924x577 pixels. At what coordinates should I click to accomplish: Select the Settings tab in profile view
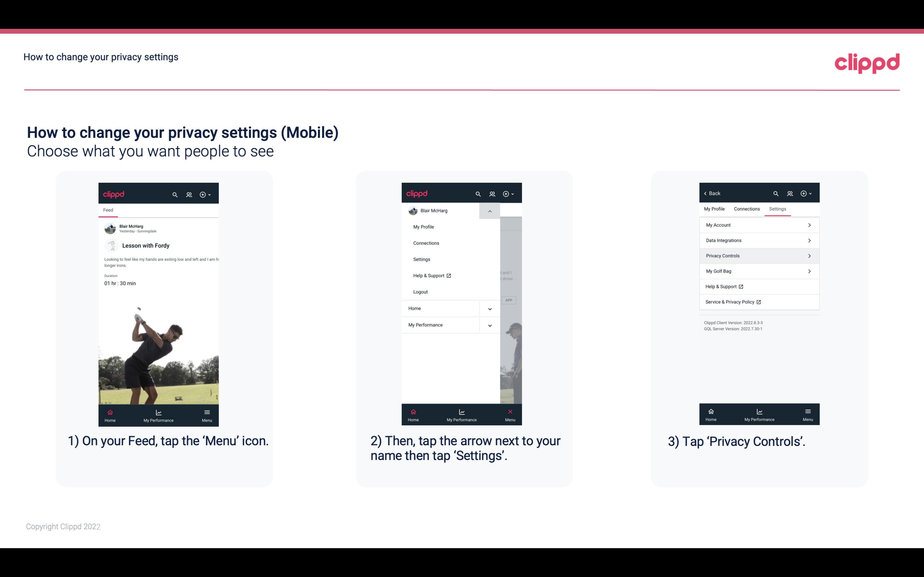click(x=777, y=209)
